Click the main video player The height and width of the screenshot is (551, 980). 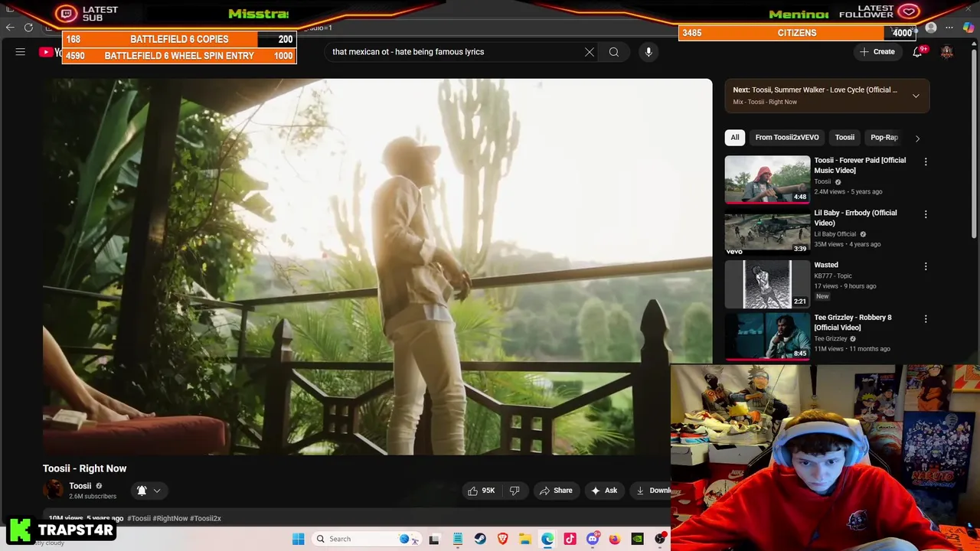pyautogui.click(x=377, y=267)
